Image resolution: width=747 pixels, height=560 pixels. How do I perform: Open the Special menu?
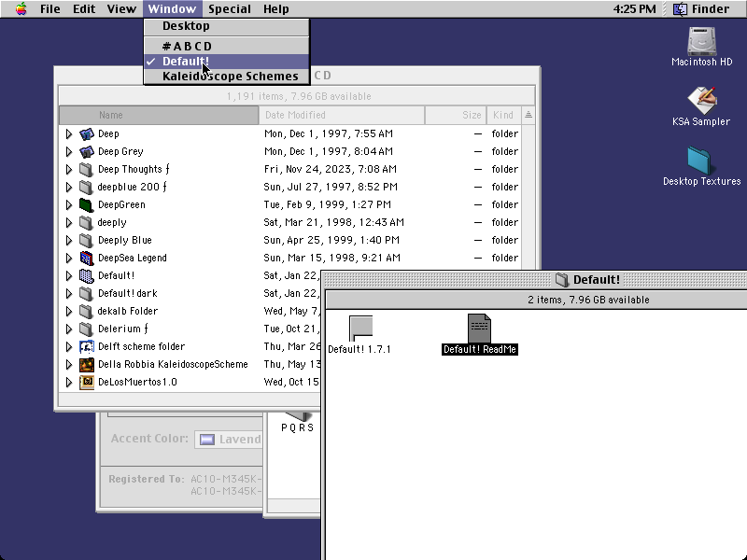(230, 8)
